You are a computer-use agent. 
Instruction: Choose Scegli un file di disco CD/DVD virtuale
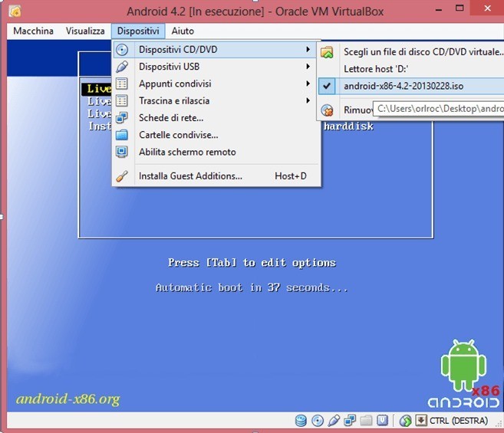(422, 52)
